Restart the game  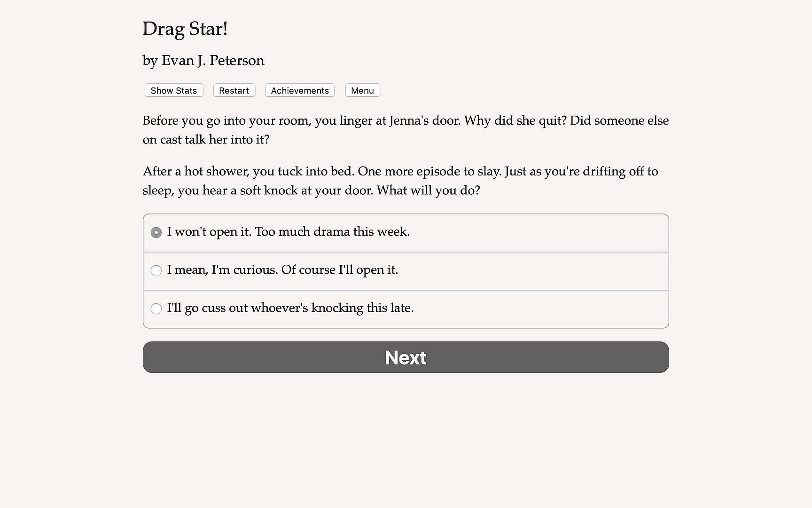coord(234,90)
